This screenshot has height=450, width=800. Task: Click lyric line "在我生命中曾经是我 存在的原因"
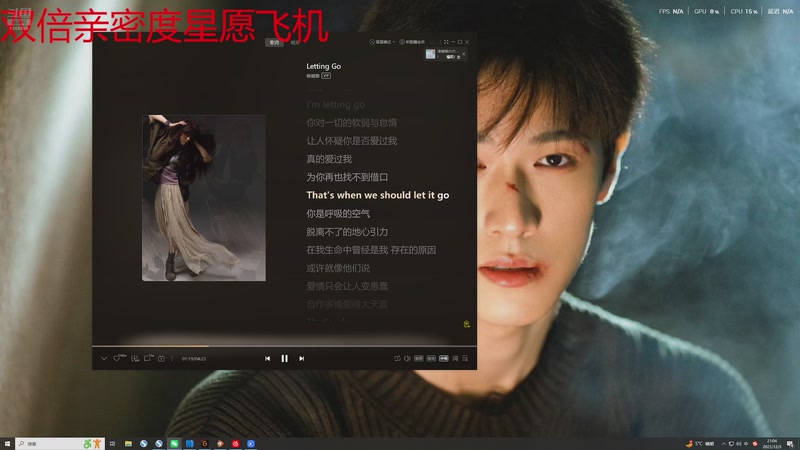click(x=371, y=249)
